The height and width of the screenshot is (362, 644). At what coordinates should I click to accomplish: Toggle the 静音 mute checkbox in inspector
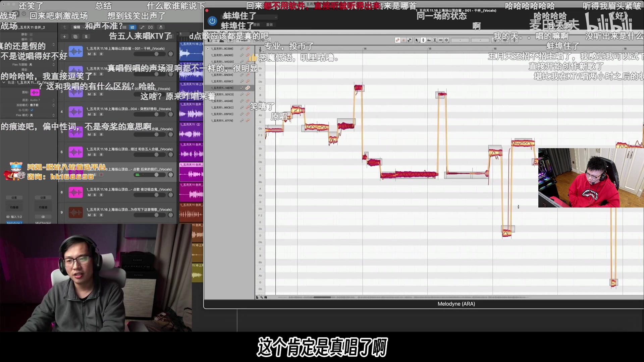31,34
